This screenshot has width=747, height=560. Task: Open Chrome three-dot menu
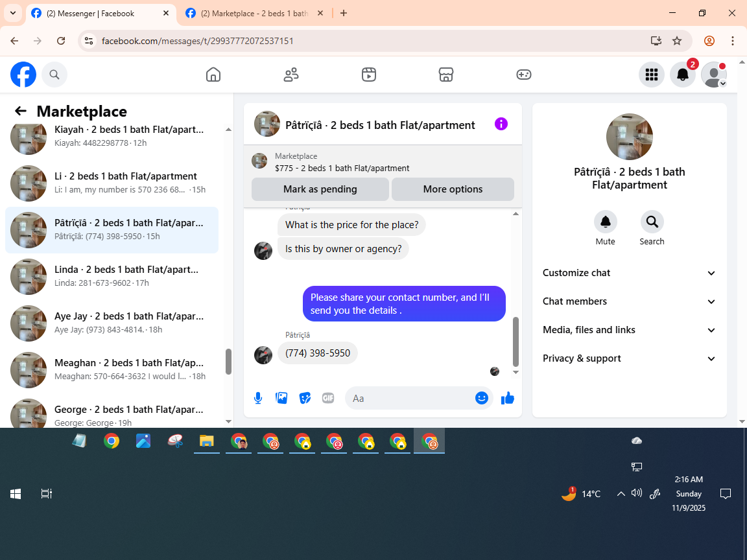[x=733, y=41]
